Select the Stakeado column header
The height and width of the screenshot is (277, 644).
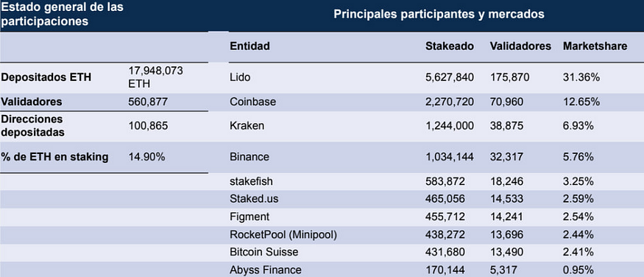tap(449, 46)
